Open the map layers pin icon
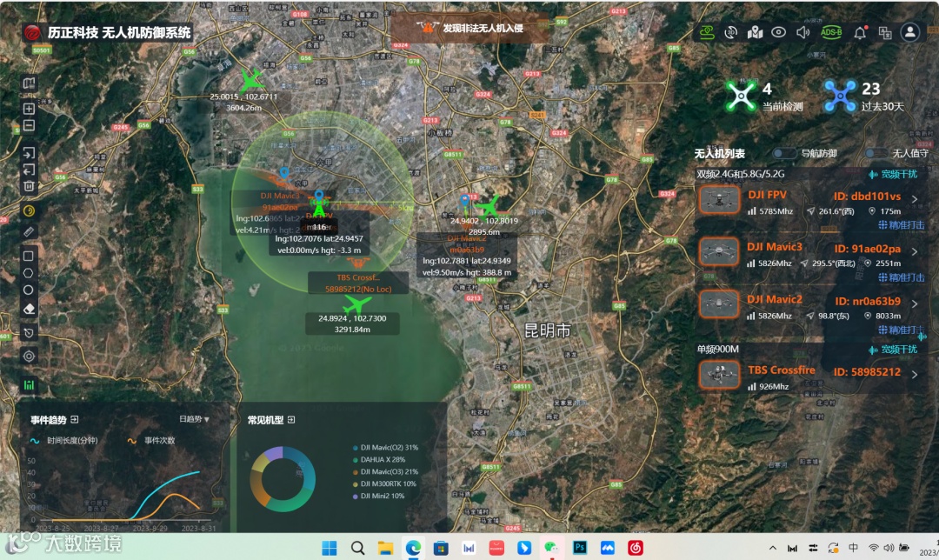The height and width of the screenshot is (560, 939). point(756,32)
